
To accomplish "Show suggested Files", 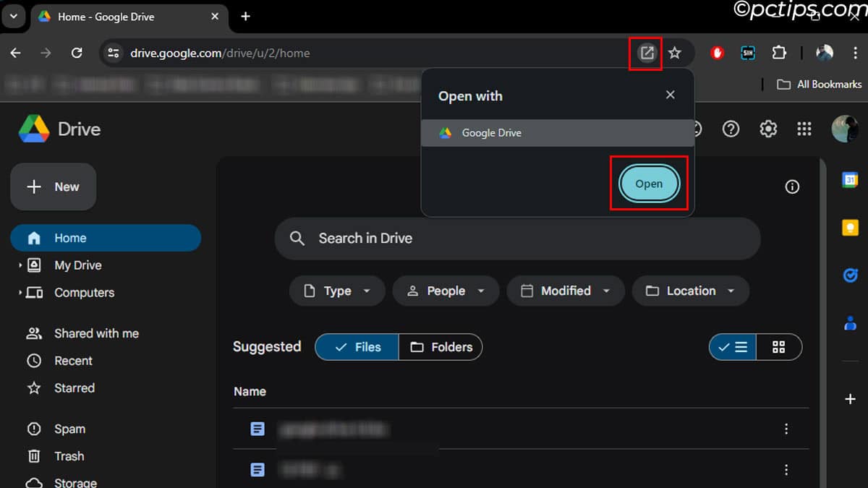I will (357, 347).
